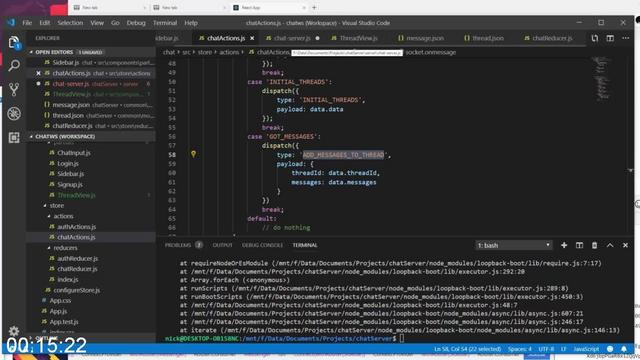Viewport: 640px width, 360px height.
Task: Switch to the ThreadView.js tab
Action: 358,38
